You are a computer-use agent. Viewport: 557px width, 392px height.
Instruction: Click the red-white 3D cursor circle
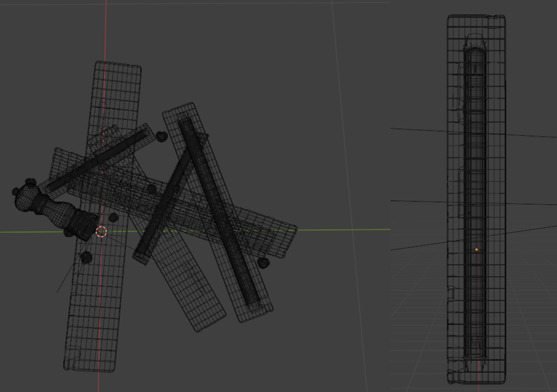pyautogui.click(x=101, y=232)
